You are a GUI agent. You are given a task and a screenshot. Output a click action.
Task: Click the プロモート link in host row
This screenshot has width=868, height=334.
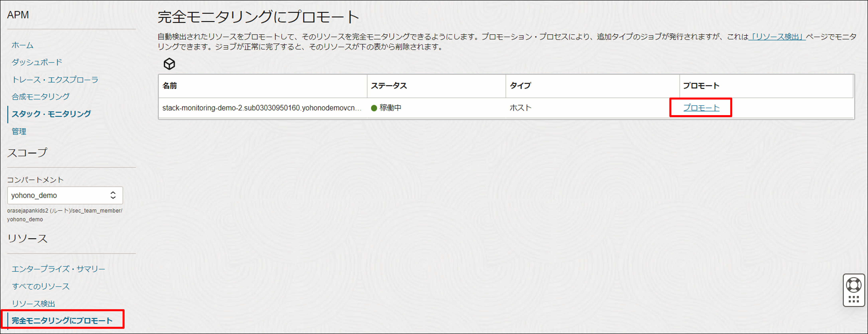coord(701,108)
